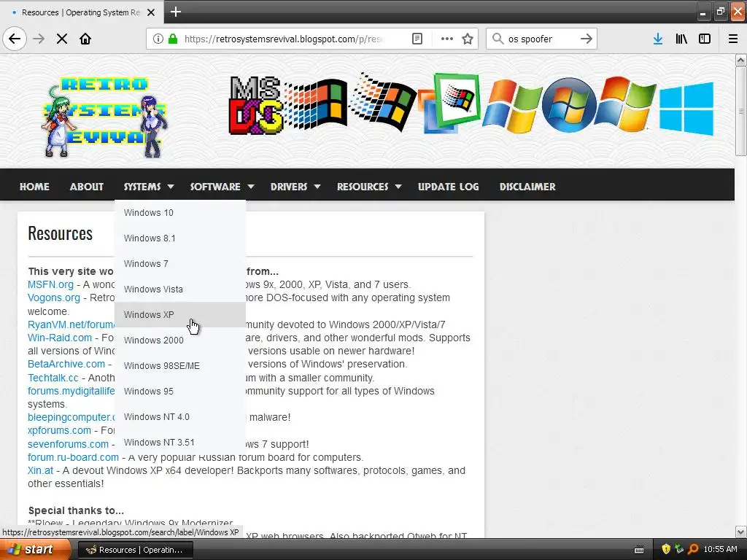Click the system clock showing 10:55 AM
Screen dimensions: 747x560
(720, 550)
